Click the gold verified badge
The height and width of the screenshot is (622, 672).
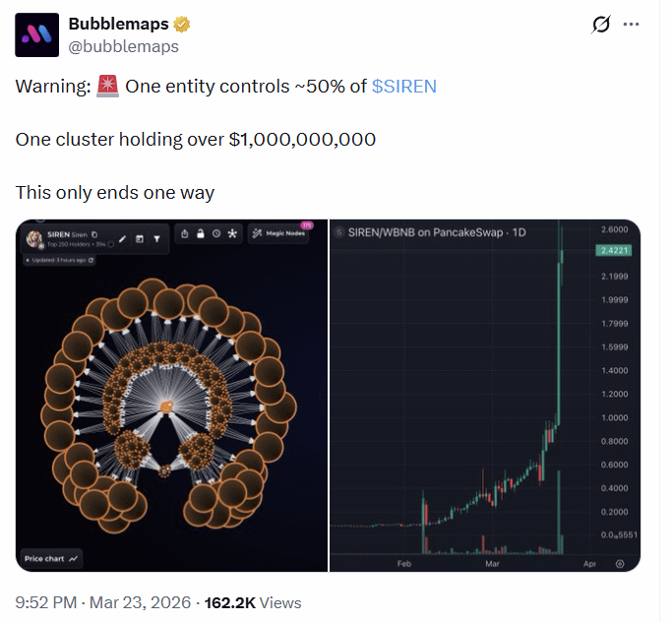[182, 25]
